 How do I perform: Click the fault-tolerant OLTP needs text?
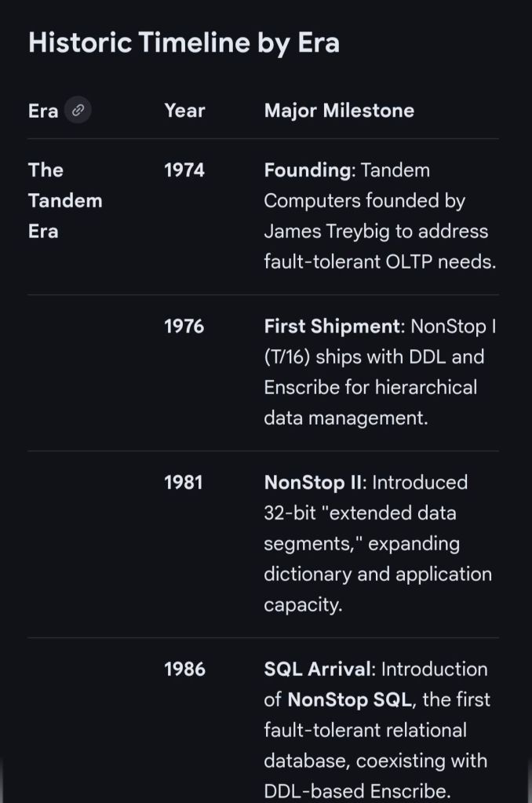click(x=380, y=262)
